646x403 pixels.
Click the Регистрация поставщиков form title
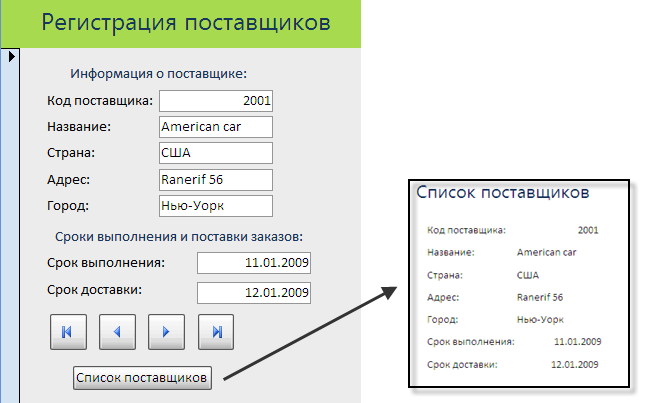(186, 23)
